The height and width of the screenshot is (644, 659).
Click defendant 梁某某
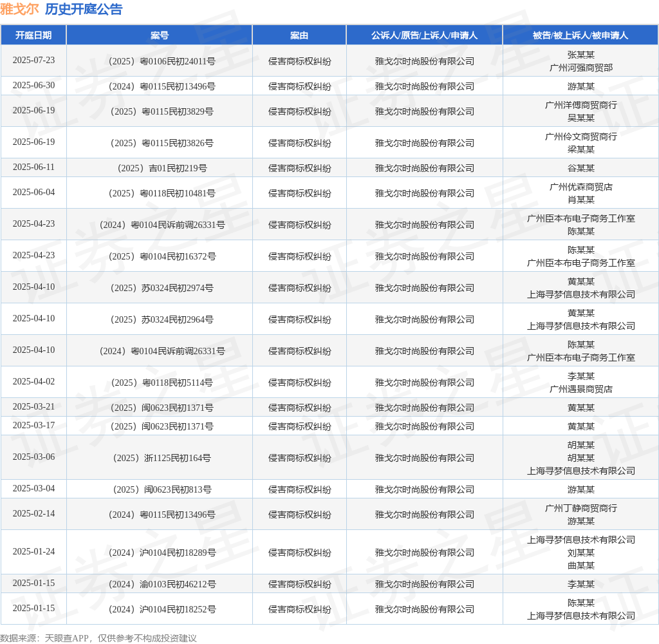click(x=581, y=150)
